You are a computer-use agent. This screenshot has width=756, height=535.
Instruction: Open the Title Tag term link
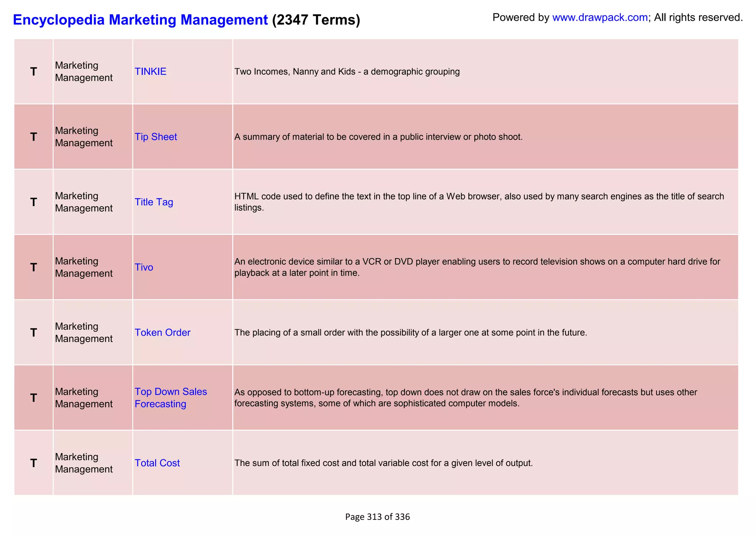click(154, 202)
